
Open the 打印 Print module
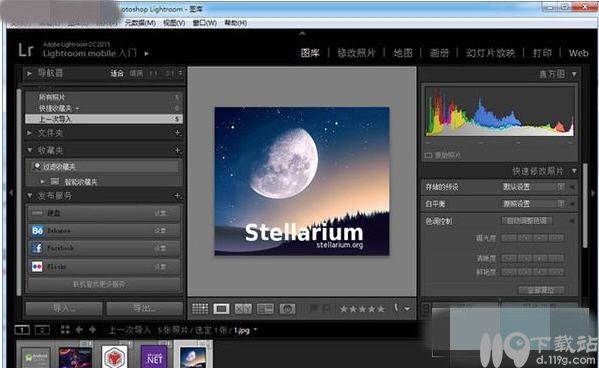click(542, 53)
